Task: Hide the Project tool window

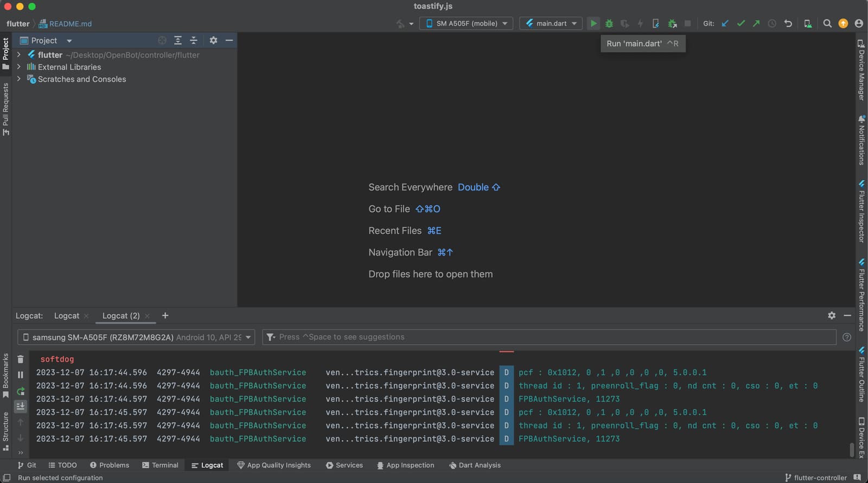Action: pyautogui.click(x=229, y=40)
